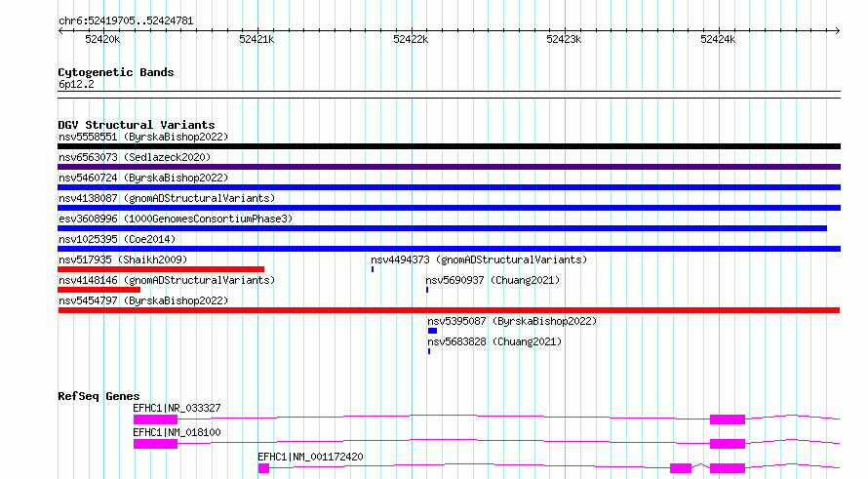Select the short red nsv4148146 bar
The image size is (868, 479).
pyautogui.click(x=99, y=290)
